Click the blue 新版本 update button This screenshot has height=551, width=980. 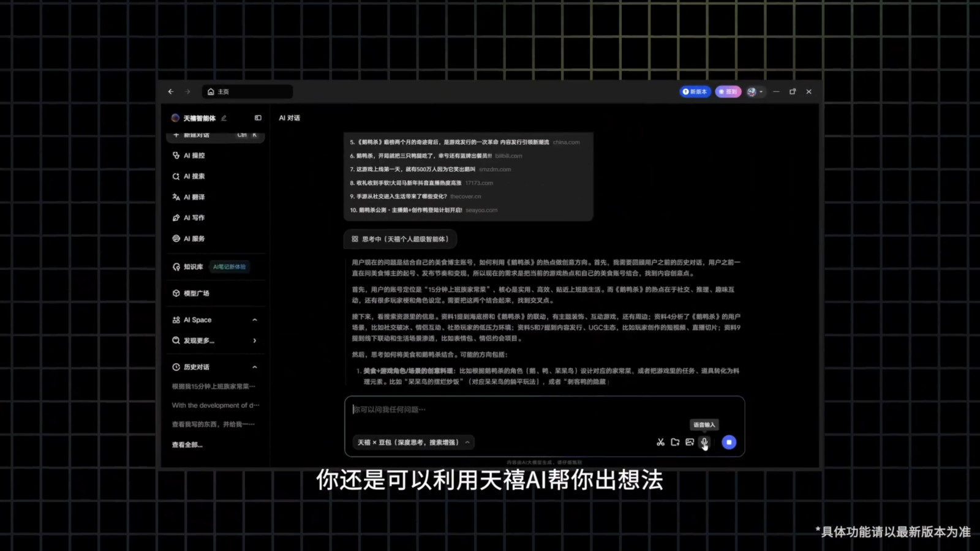[x=695, y=92]
